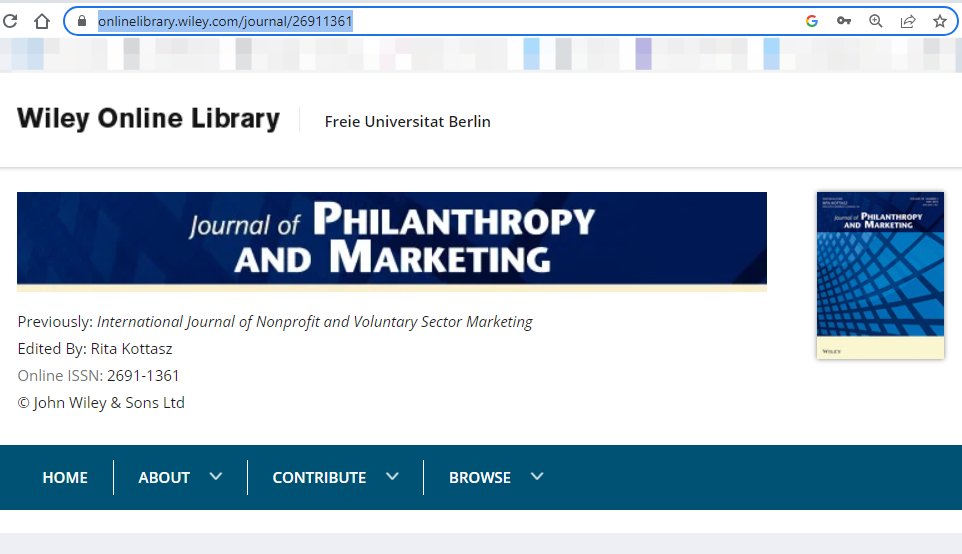The height and width of the screenshot is (554, 962).
Task: Open the Wiley Online Library logo link
Action: [x=148, y=118]
